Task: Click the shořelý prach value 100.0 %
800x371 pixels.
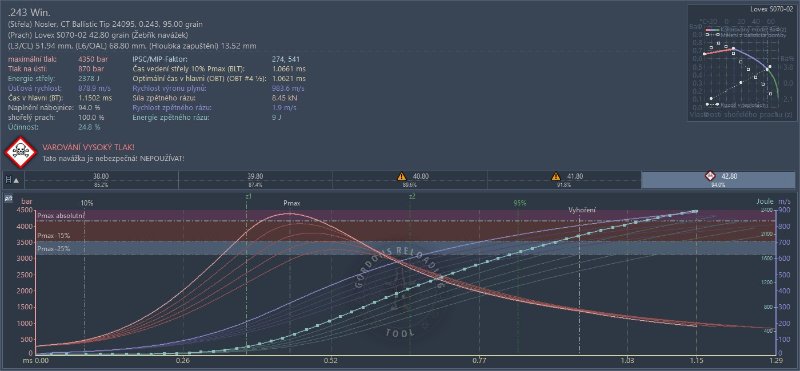Action: pos(91,117)
